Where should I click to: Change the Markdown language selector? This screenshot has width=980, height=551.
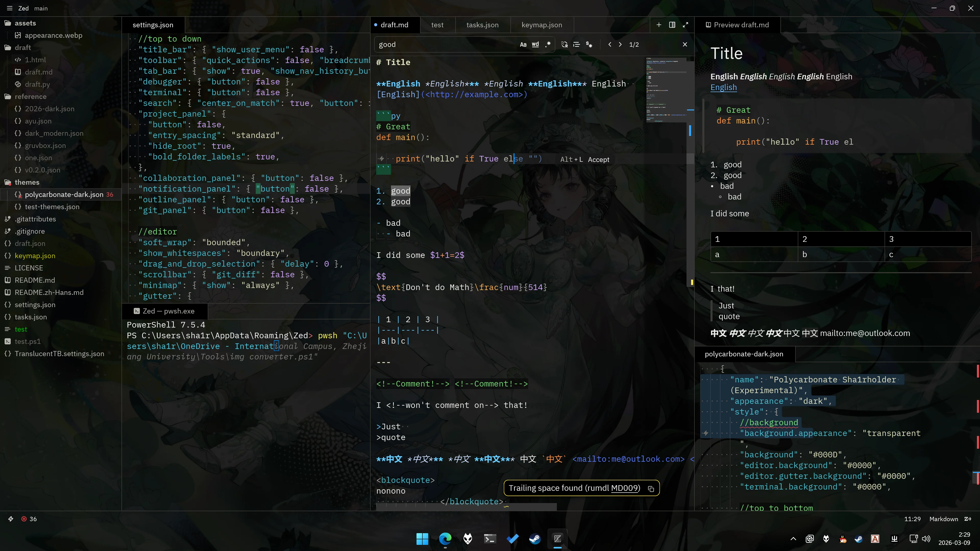pos(944,519)
